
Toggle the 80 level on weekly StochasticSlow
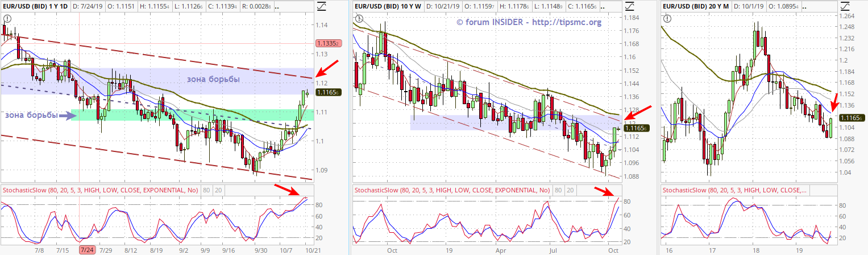pyautogui.click(x=558, y=190)
